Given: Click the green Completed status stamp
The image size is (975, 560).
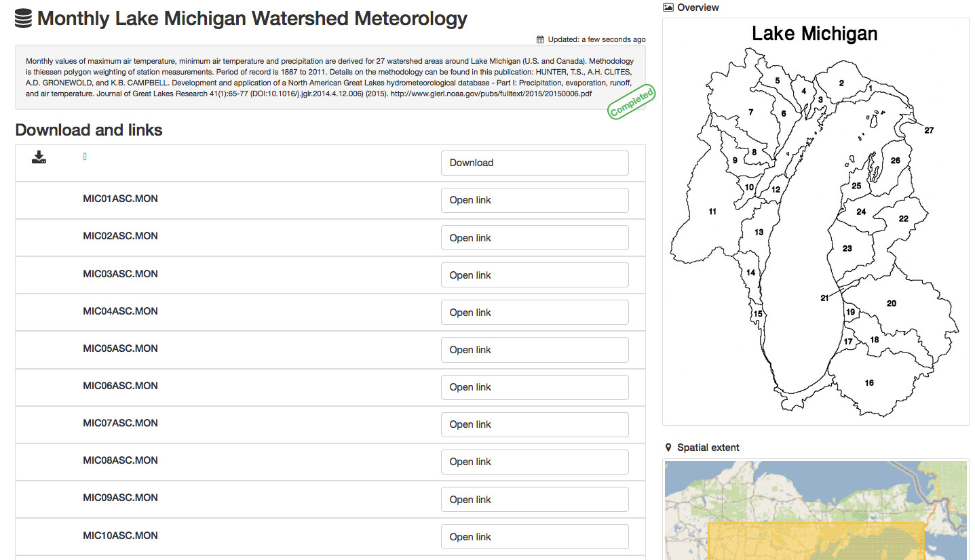Looking at the screenshot, I should (632, 102).
